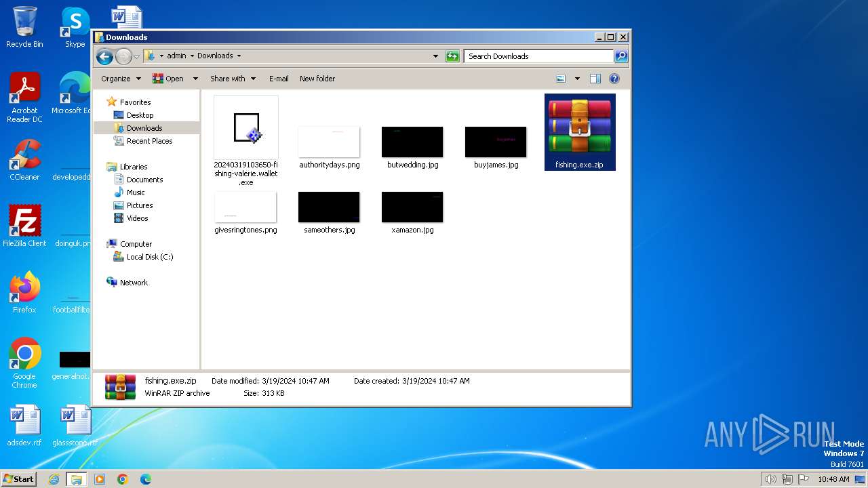Click the E-mail toolbar button
The width and height of the screenshot is (868, 488).
point(279,79)
